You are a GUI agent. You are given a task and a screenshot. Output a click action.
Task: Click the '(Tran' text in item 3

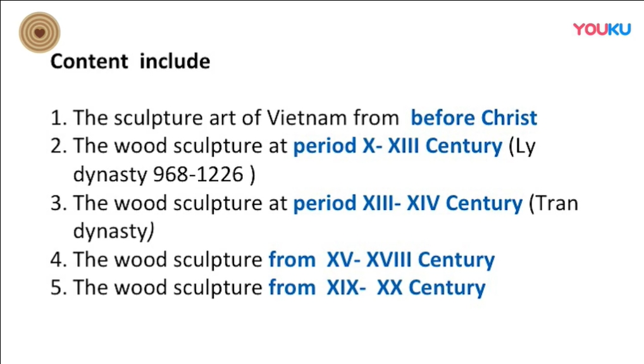click(554, 203)
